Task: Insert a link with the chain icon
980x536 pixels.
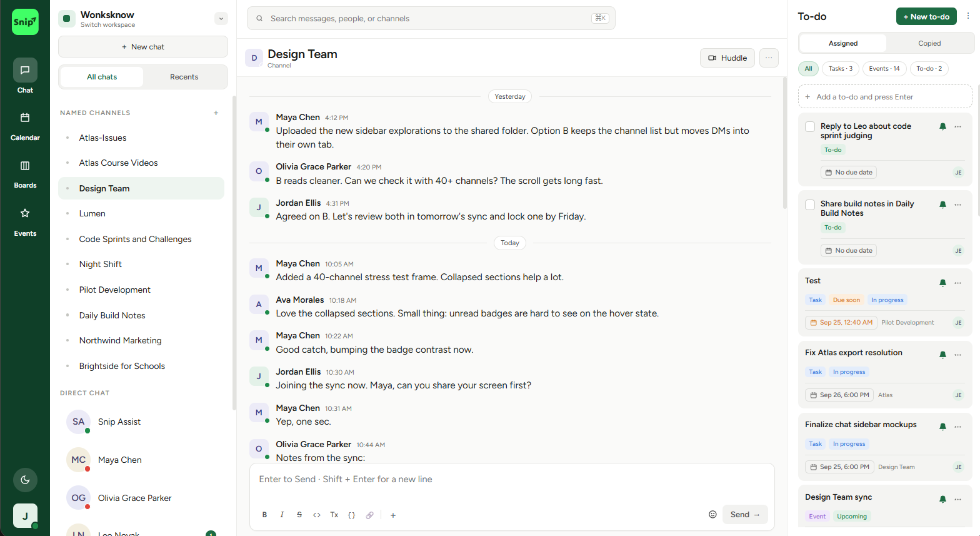Action: 369,515
